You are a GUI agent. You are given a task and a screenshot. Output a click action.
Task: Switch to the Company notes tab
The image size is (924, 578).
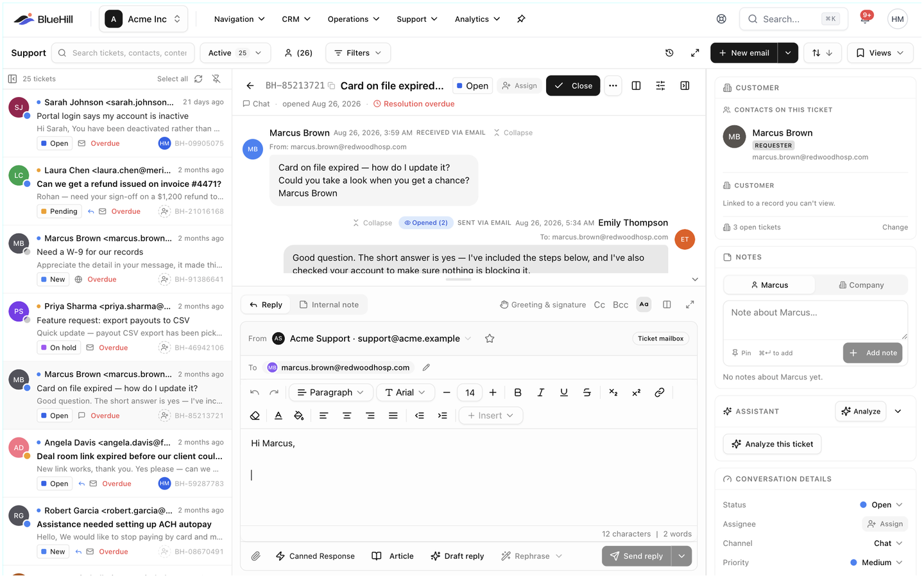point(861,285)
